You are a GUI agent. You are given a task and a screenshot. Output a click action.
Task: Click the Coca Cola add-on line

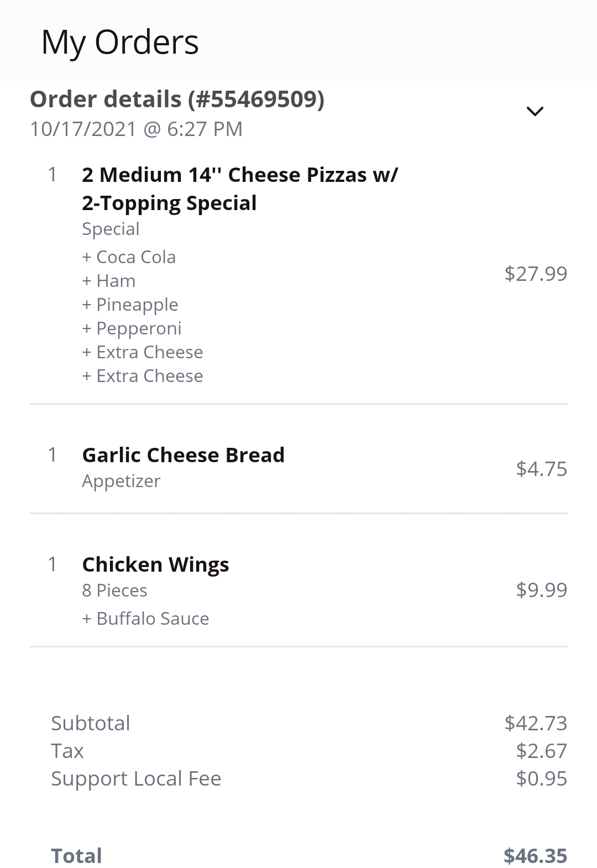coord(129,257)
